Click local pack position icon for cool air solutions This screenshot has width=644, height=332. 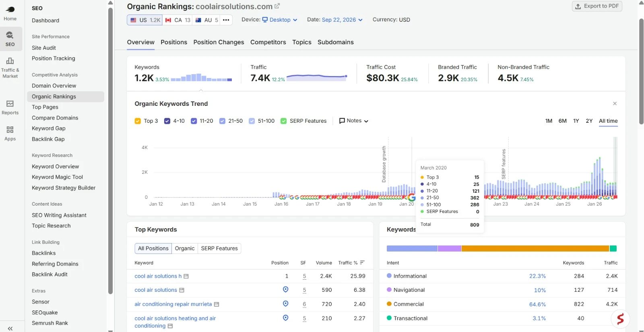coord(285,289)
